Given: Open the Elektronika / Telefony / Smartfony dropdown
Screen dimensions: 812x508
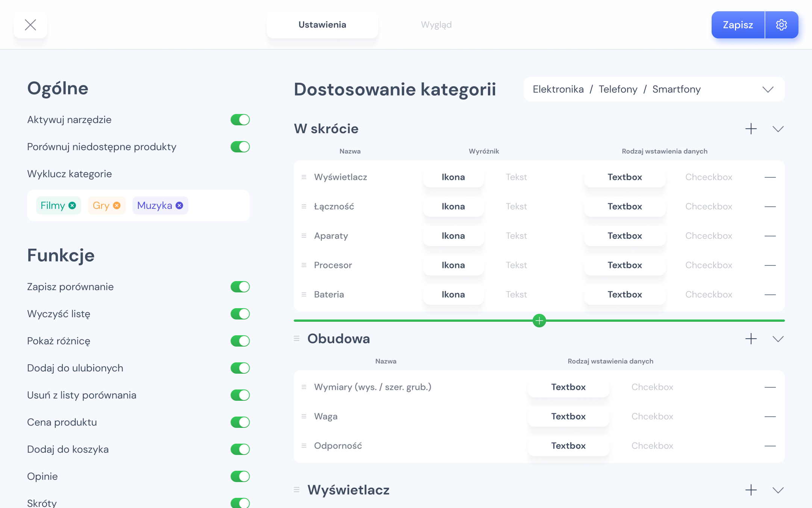Looking at the screenshot, I should 654,89.
